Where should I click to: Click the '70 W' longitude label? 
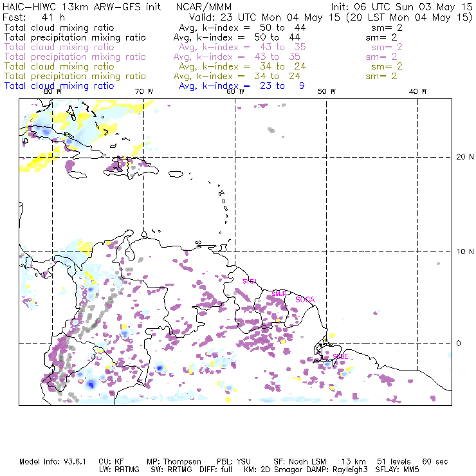(144, 91)
